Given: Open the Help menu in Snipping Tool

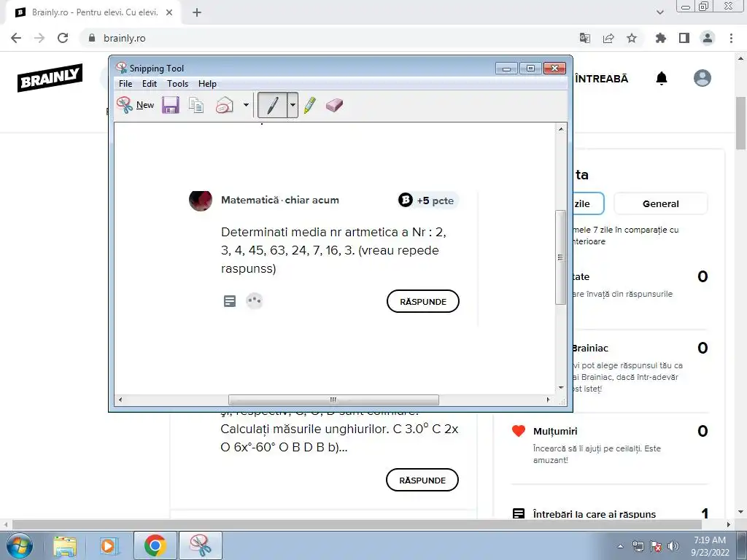Looking at the screenshot, I should 207,84.
